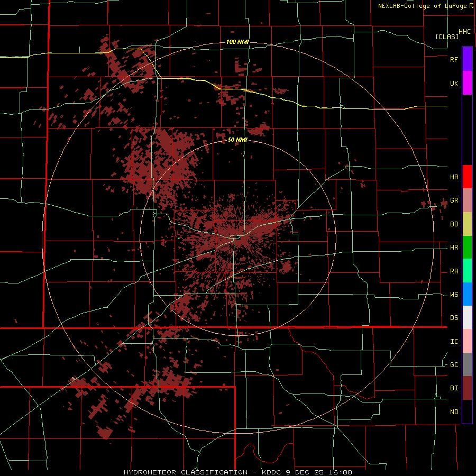The image size is (476, 476).
Task: Click the WS blue legend swatch
Action: 467,294
